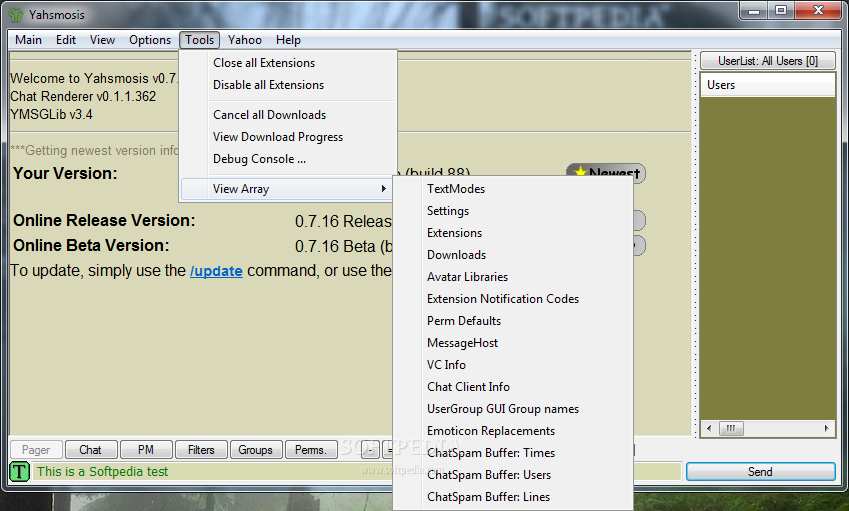
Task: Open the Yahoo menu
Action: [245, 40]
